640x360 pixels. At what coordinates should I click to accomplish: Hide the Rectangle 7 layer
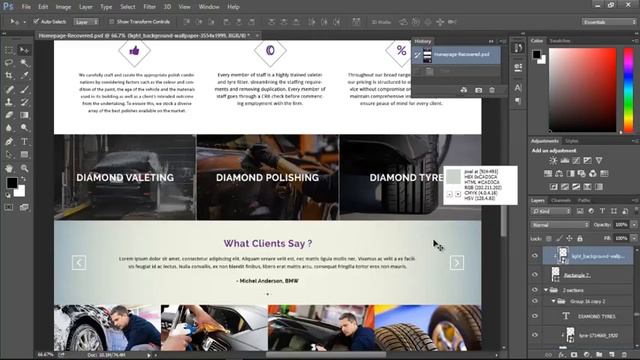pyautogui.click(x=535, y=275)
